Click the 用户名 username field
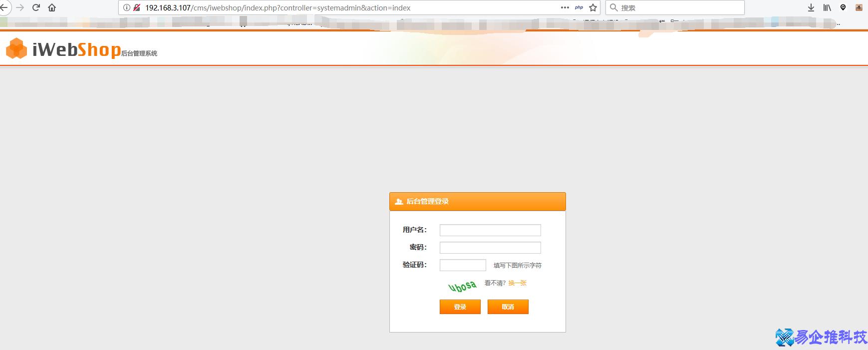 [490, 230]
